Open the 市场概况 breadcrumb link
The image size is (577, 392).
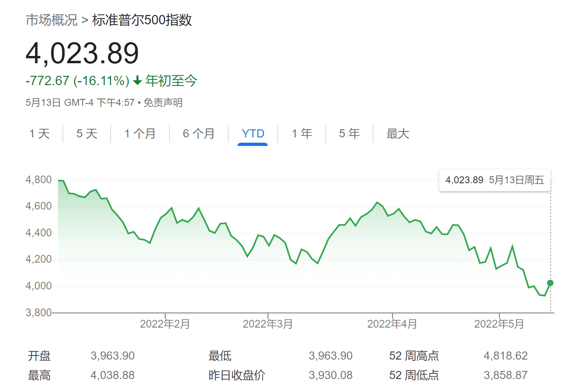51,20
